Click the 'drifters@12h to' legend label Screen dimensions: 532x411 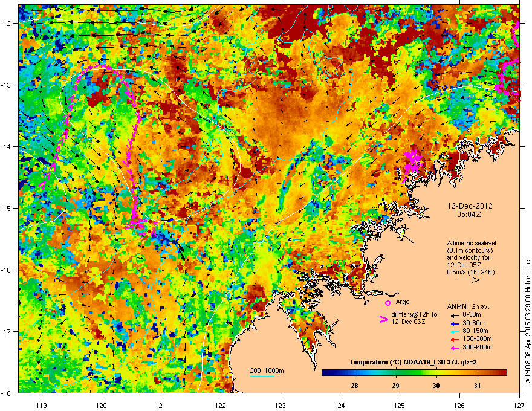point(414,315)
